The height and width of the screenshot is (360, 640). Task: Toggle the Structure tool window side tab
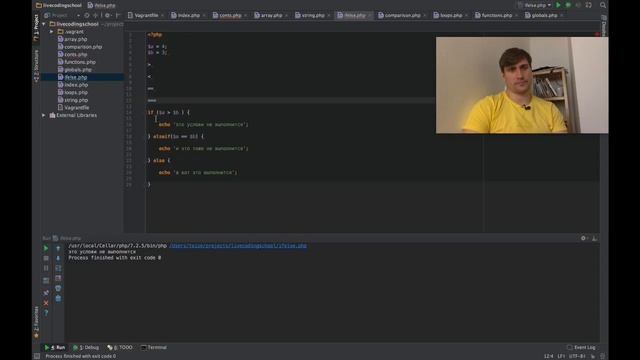pos(36,65)
